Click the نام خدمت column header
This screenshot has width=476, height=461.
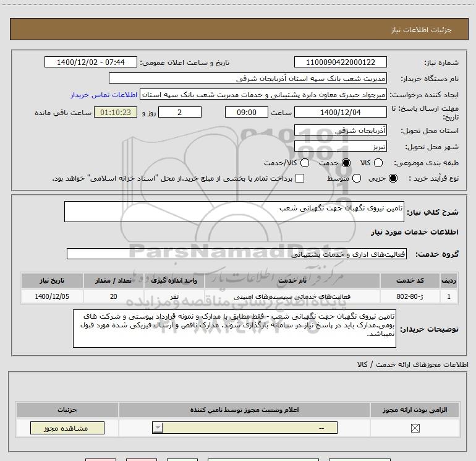[292, 280]
